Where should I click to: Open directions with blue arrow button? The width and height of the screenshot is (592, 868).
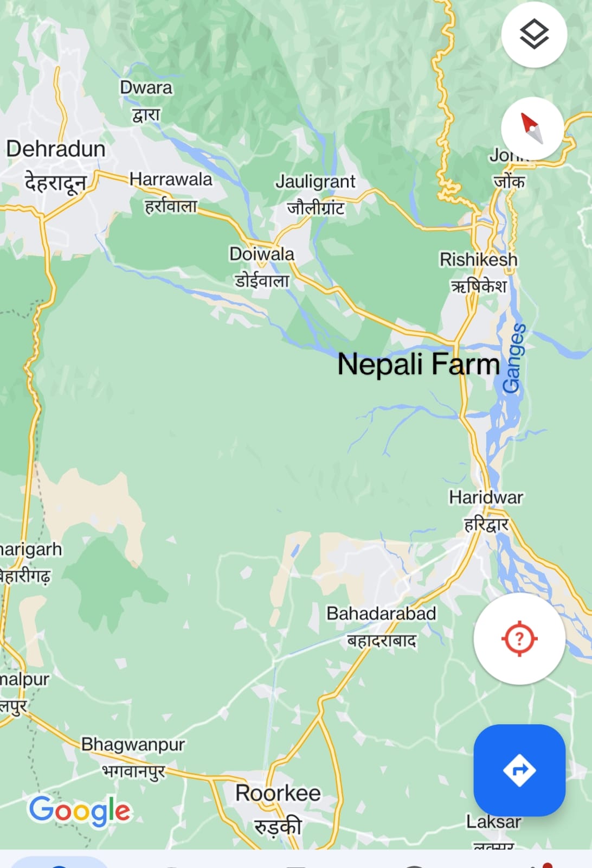[519, 770]
